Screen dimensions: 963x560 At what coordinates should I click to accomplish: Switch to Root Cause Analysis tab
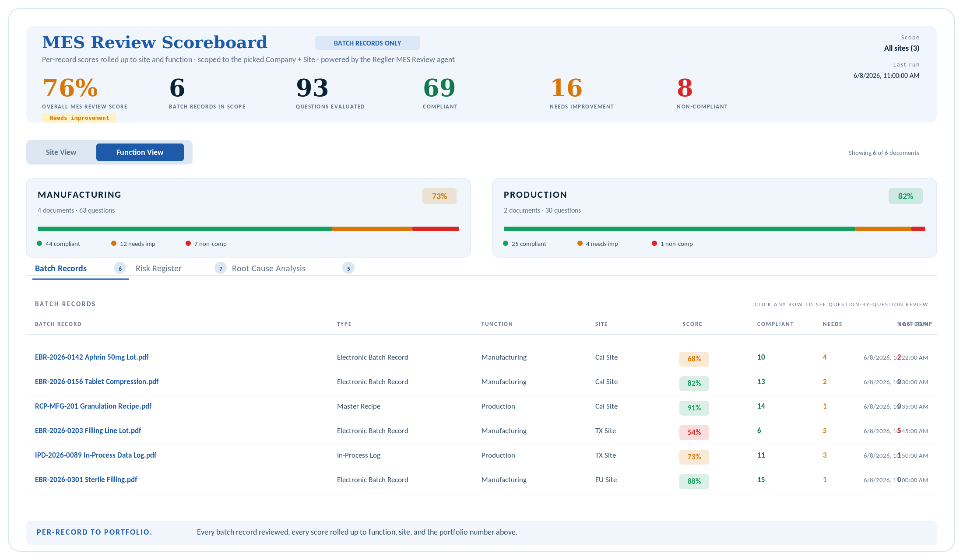(x=269, y=268)
